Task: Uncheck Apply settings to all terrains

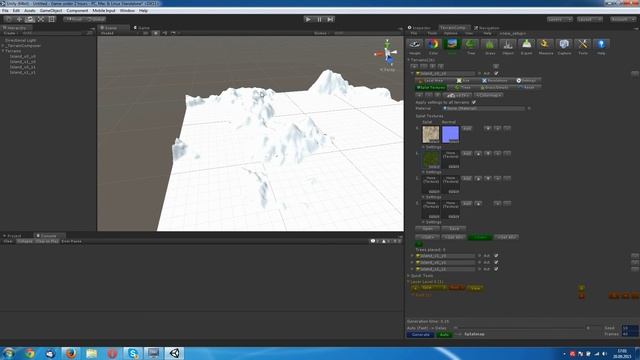Action: pos(474,102)
